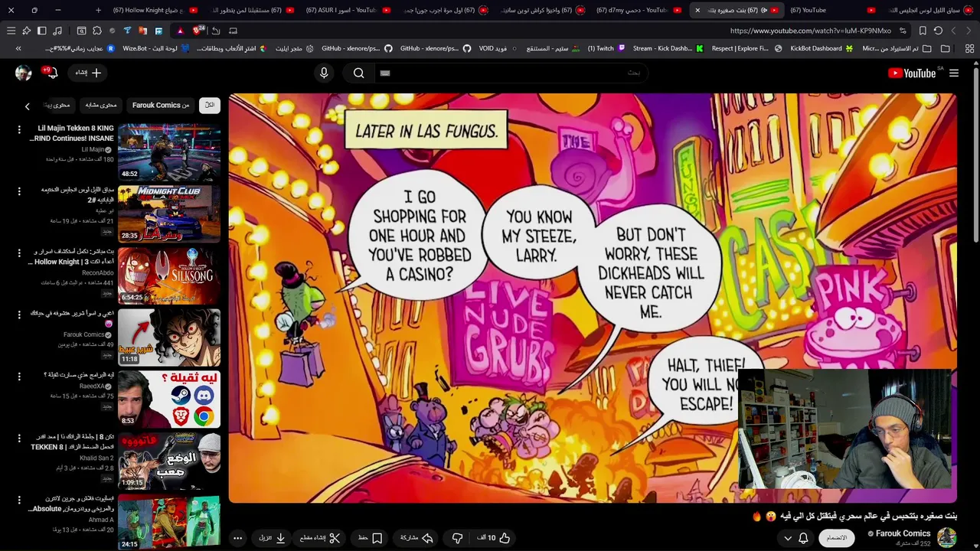Switch to the ASUR tab
The image size is (980, 551).
[x=348, y=10]
